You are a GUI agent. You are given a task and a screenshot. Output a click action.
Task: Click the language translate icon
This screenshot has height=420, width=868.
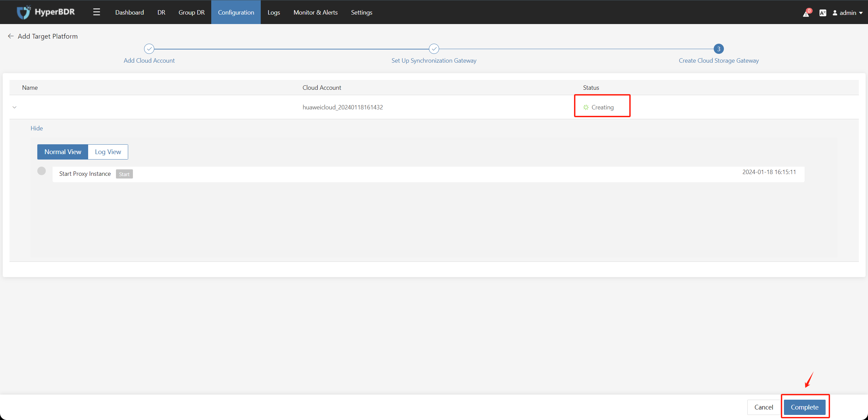click(x=823, y=13)
